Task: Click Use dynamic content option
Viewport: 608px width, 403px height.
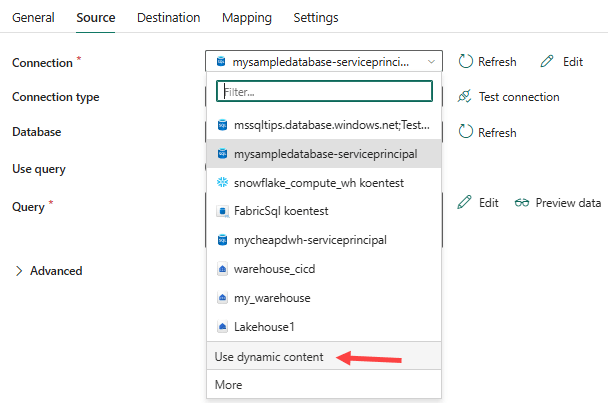Action: [x=270, y=357]
